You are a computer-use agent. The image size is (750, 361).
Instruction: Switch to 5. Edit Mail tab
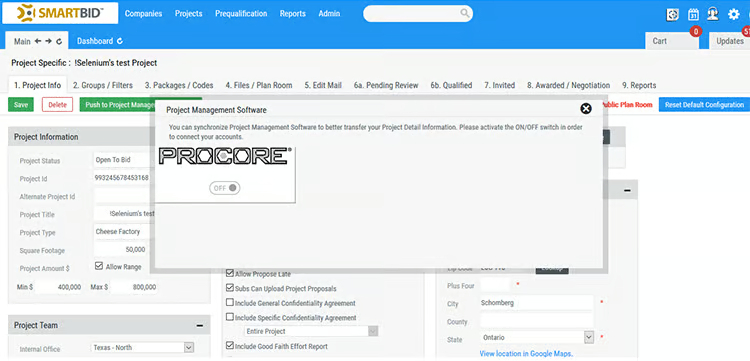click(x=323, y=85)
